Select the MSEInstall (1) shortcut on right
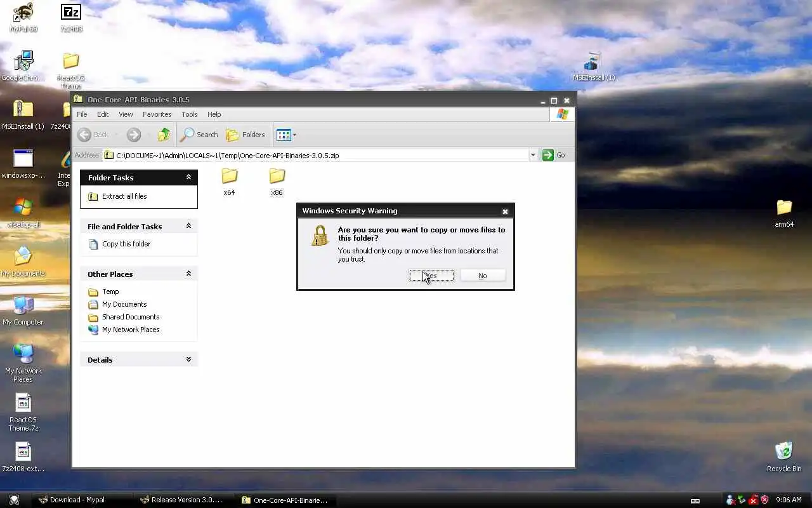812x508 pixels. tap(594, 66)
